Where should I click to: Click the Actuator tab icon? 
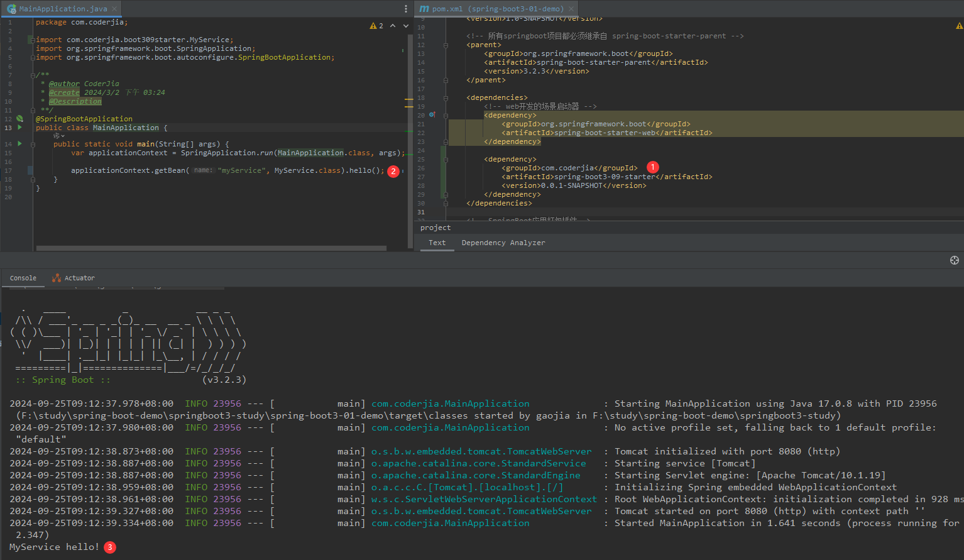click(57, 278)
